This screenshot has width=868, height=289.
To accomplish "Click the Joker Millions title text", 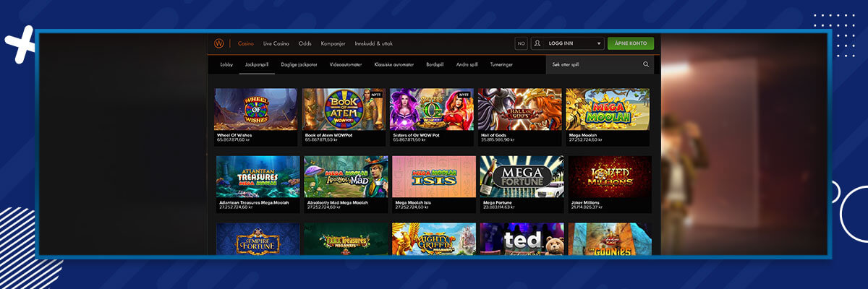I will pos(586,203).
